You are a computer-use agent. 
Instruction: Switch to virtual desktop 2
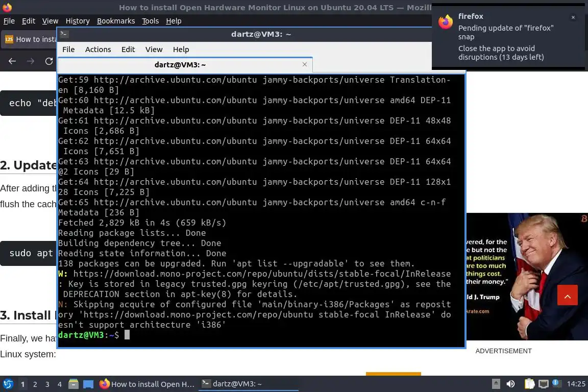pos(35,384)
